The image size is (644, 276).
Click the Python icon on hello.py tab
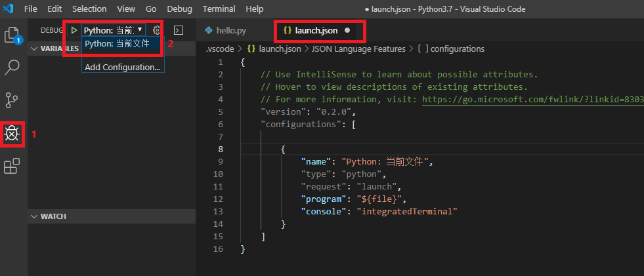209,30
